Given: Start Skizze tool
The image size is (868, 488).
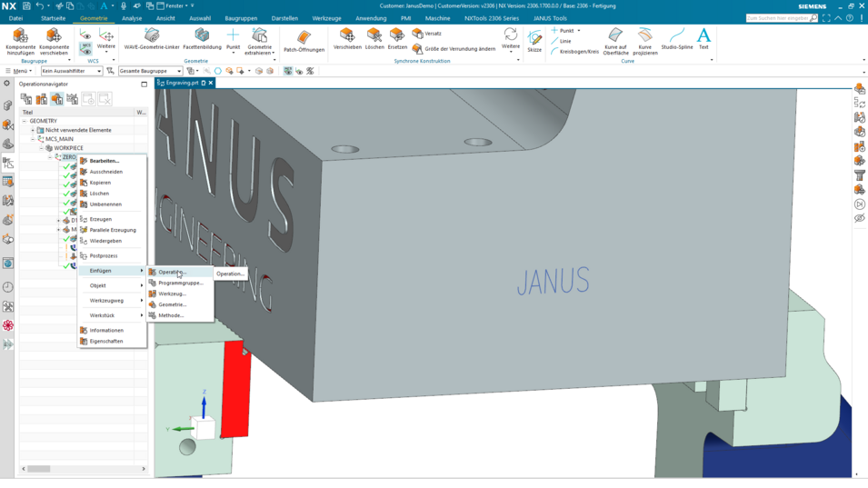Looking at the screenshot, I should 534,42.
